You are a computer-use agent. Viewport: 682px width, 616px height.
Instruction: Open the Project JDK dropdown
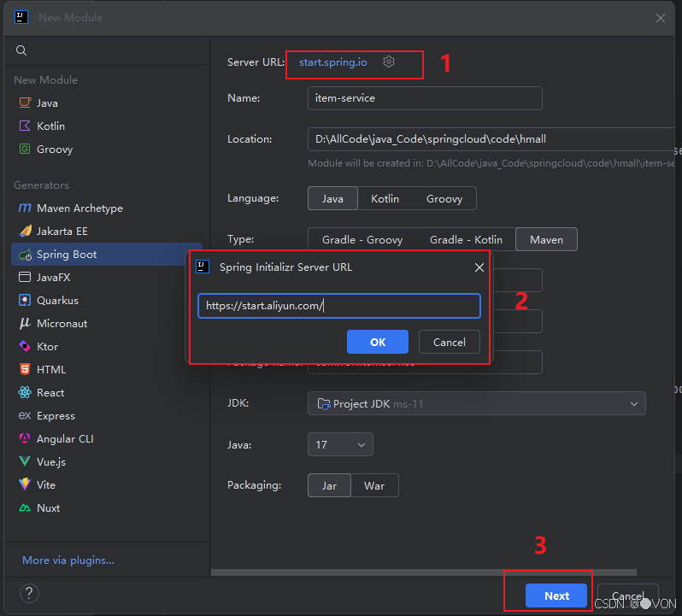[476, 403]
